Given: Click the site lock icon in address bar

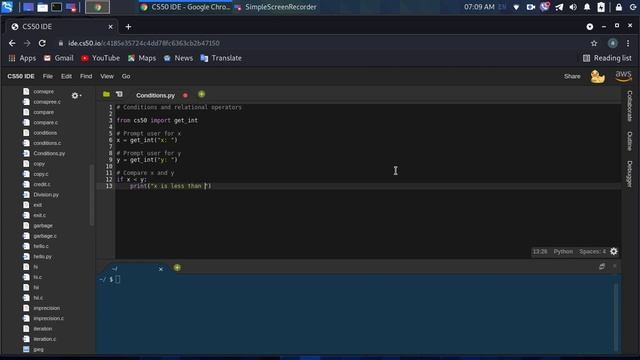Looking at the screenshot, I should click(61, 43).
